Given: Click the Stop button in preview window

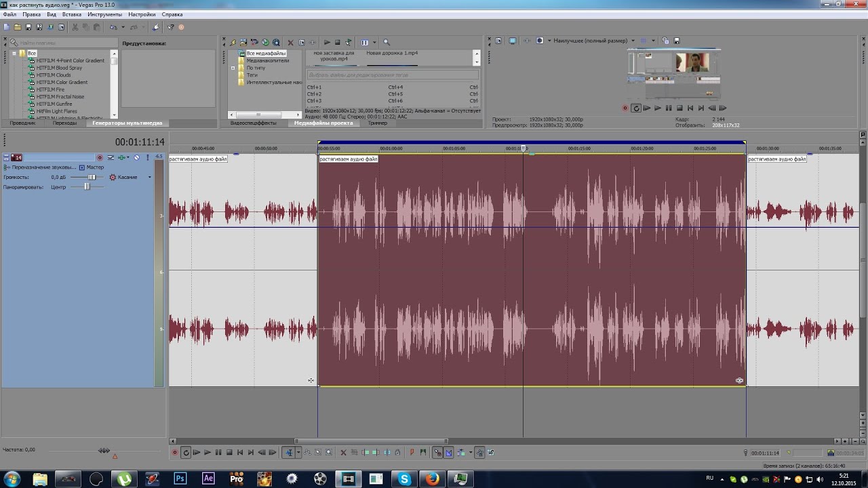Looking at the screenshot, I should coord(679,108).
